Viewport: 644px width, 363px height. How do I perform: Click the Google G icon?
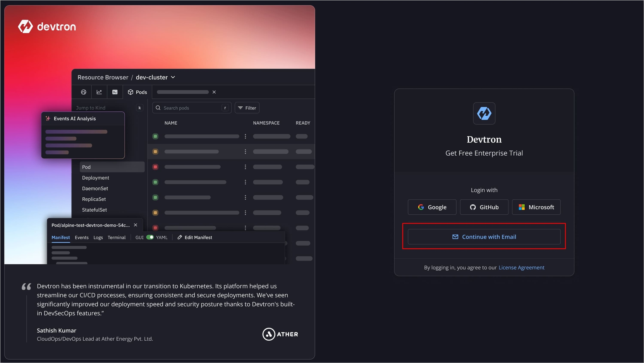click(x=421, y=207)
